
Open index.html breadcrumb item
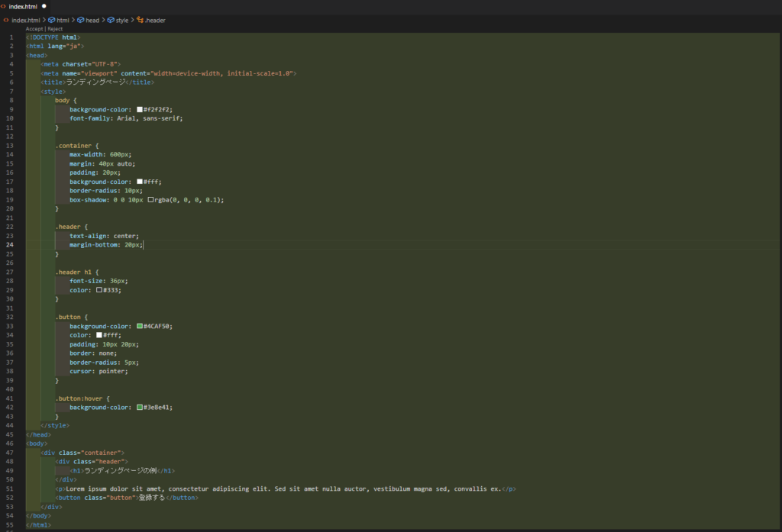click(25, 21)
